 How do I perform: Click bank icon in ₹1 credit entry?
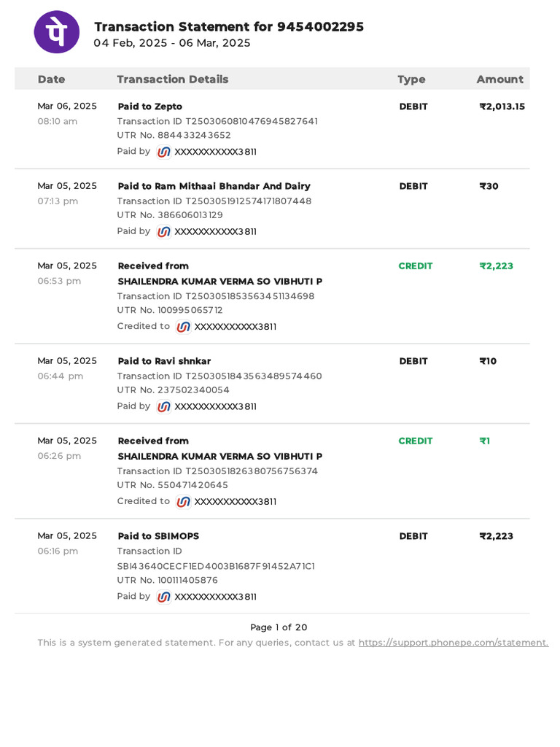pyautogui.click(x=184, y=502)
